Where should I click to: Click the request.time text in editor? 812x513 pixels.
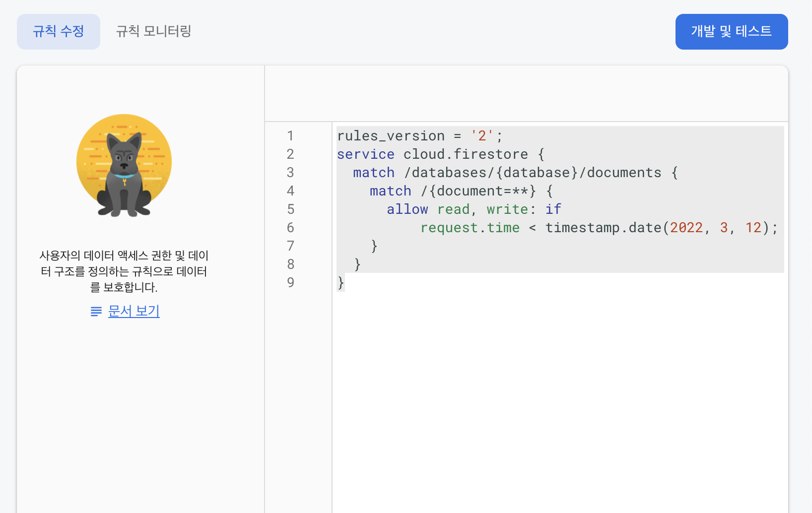pyautogui.click(x=470, y=227)
